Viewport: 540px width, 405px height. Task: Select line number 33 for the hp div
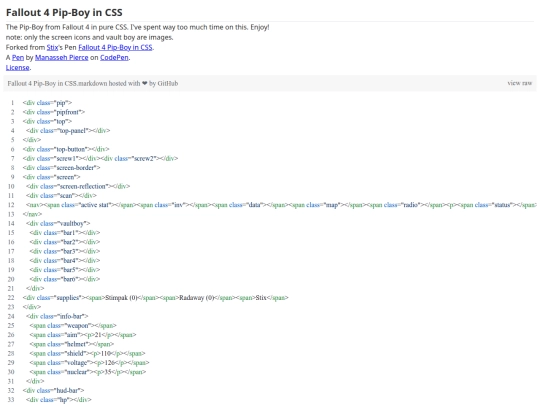pyautogui.click(x=11, y=400)
